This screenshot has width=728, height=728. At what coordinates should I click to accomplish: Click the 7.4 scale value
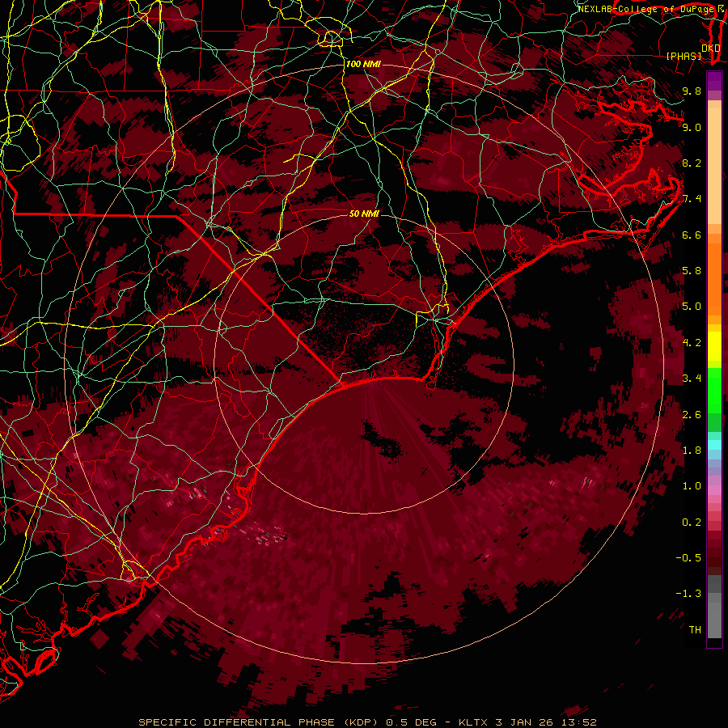[x=692, y=199]
